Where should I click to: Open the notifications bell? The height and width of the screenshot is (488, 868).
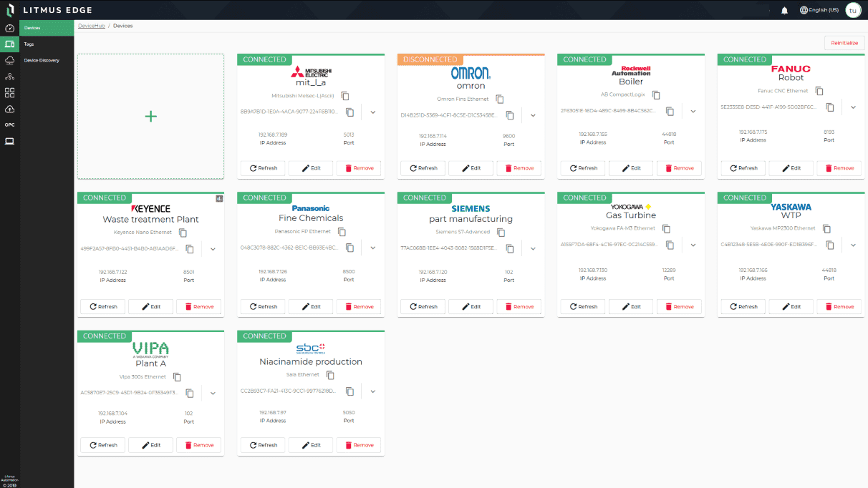pos(784,10)
